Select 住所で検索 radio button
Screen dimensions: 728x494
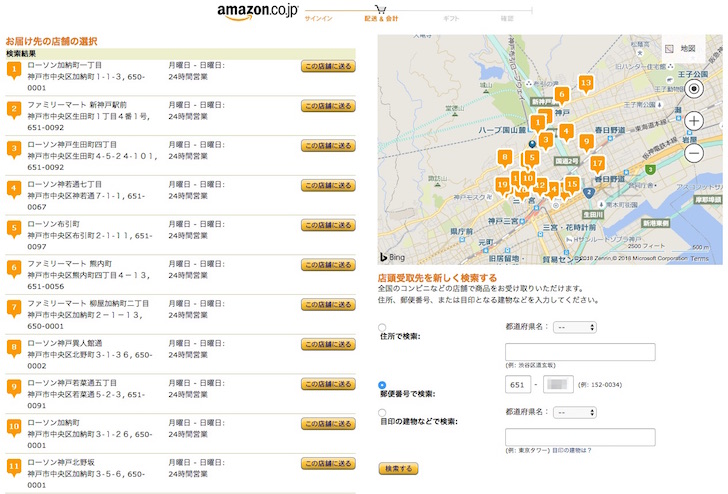click(x=382, y=327)
